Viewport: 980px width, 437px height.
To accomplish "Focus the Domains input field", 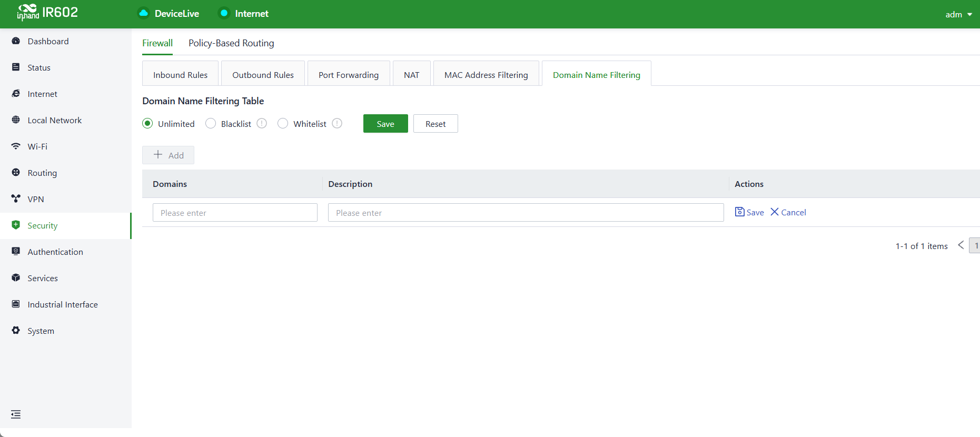I will (x=235, y=213).
